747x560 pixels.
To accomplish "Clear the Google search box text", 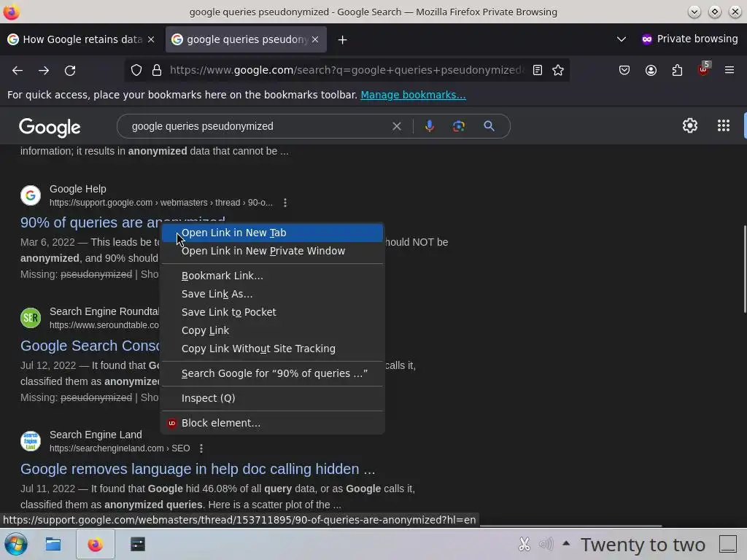I will pos(396,126).
